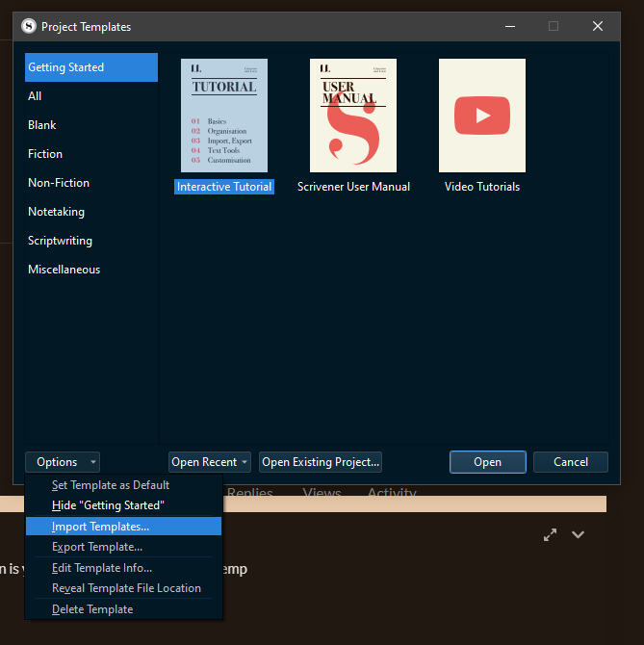Select the Fiction category
644x645 pixels.
tap(91, 154)
